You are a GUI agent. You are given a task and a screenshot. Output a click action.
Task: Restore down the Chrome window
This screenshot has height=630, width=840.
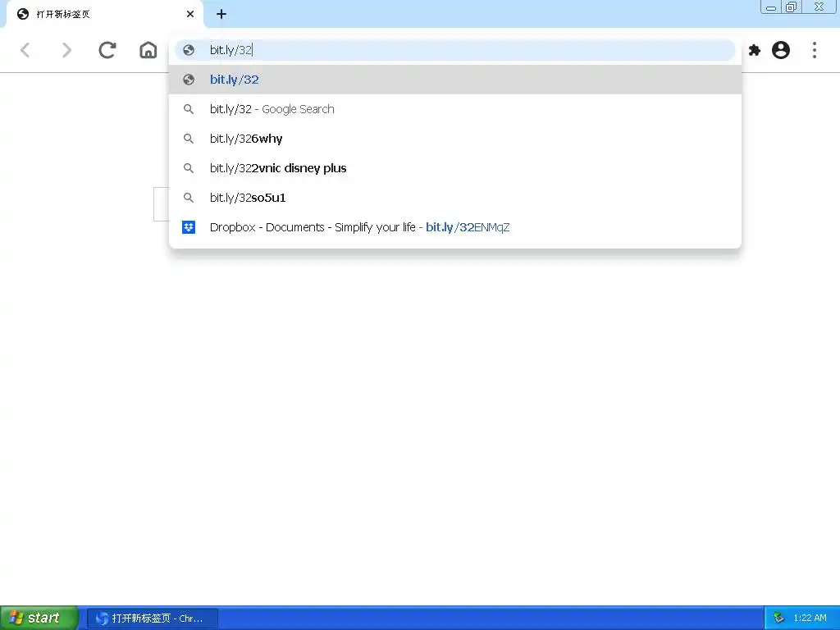pos(791,7)
